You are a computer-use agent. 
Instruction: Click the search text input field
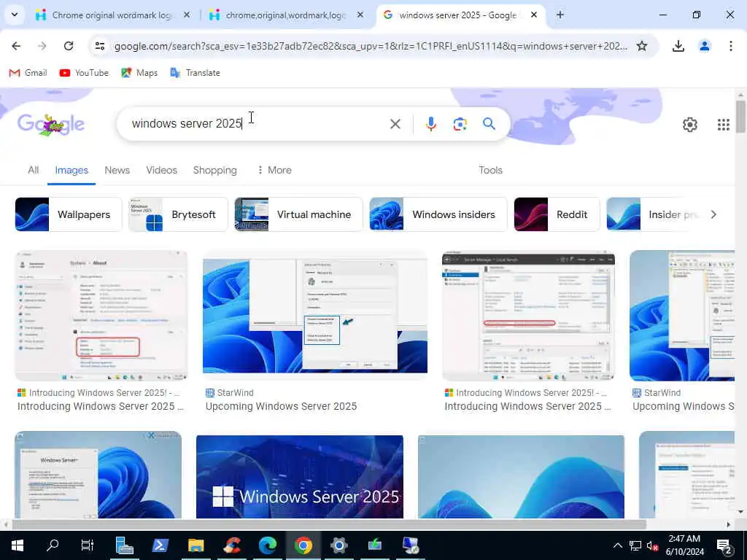click(258, 124)
